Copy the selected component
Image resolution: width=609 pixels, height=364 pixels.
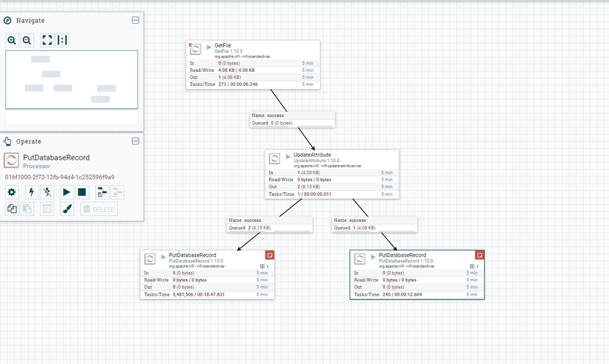pyautogui.click(x=12, y=209)
